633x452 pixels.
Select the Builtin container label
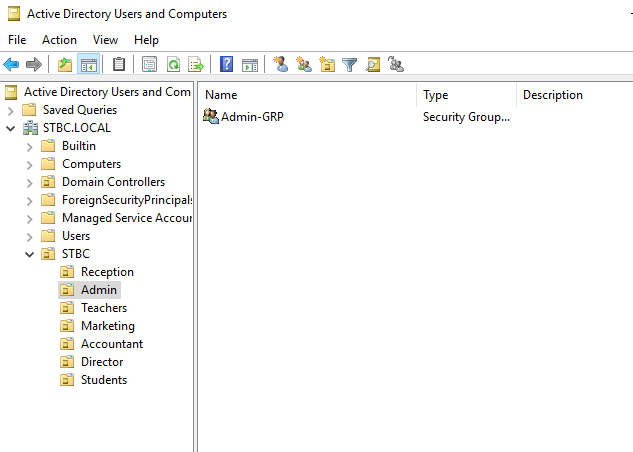tap(79, 146)
